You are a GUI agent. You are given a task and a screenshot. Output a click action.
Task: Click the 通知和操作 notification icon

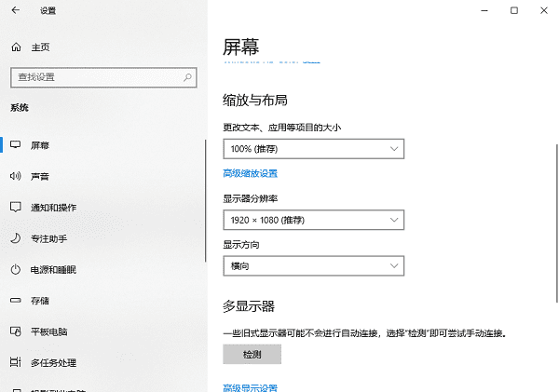pyautogui.click(x=15, y=207)
